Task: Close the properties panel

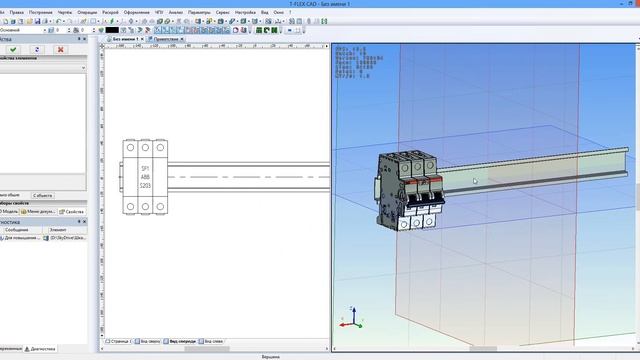Action: 84,39
